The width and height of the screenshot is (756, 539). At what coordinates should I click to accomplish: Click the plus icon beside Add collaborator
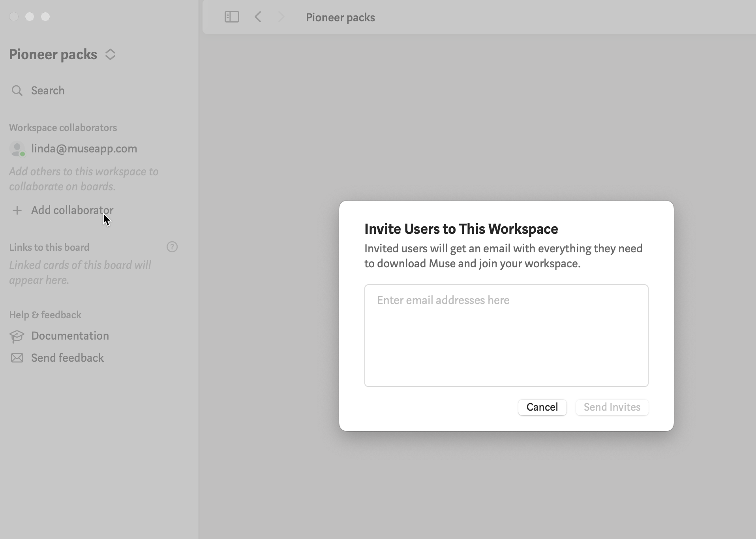click(17, 210)
